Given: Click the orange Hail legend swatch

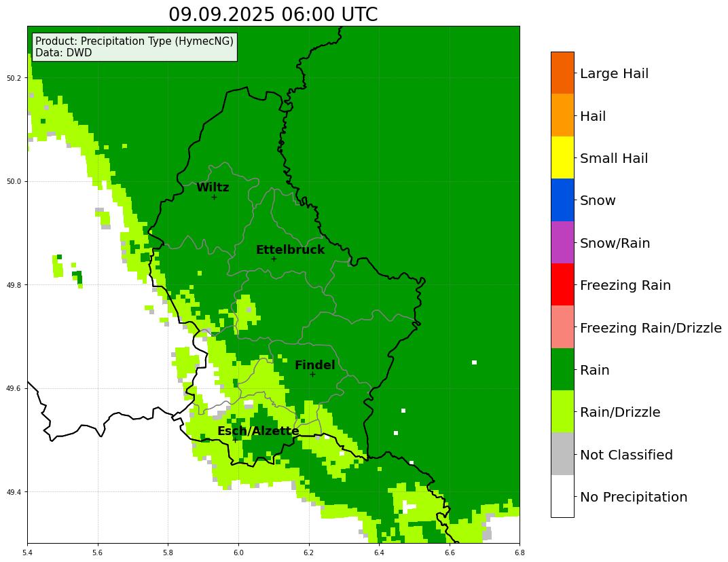Looking at the screenshot, I should click(562, 115).
